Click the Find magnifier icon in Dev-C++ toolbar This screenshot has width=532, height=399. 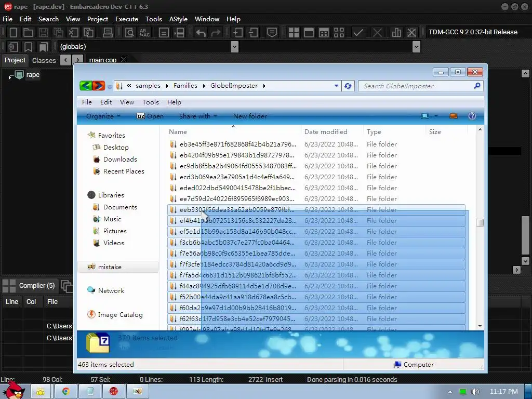point(129,33)
